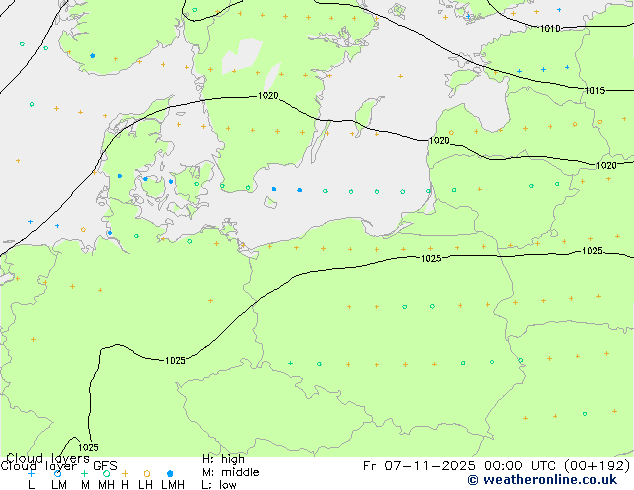
Task: Click the leftmost 1020 isobar label
Action: [x=267, y=96]
